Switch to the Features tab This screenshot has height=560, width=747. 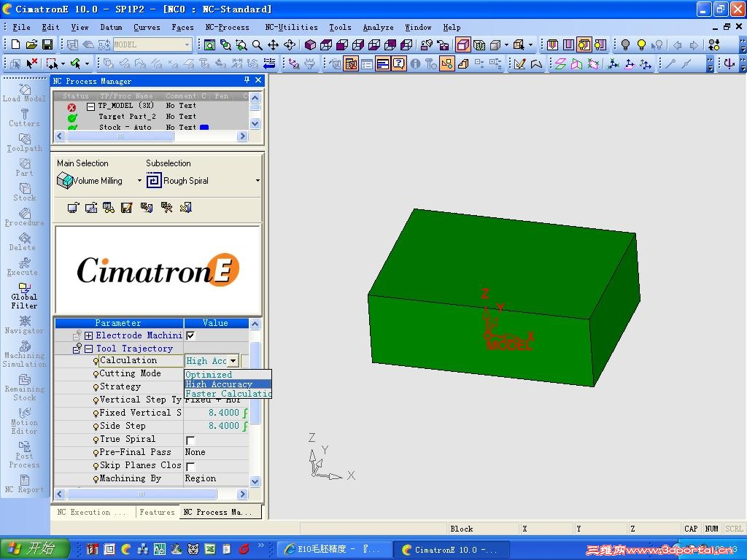[157, 512]
